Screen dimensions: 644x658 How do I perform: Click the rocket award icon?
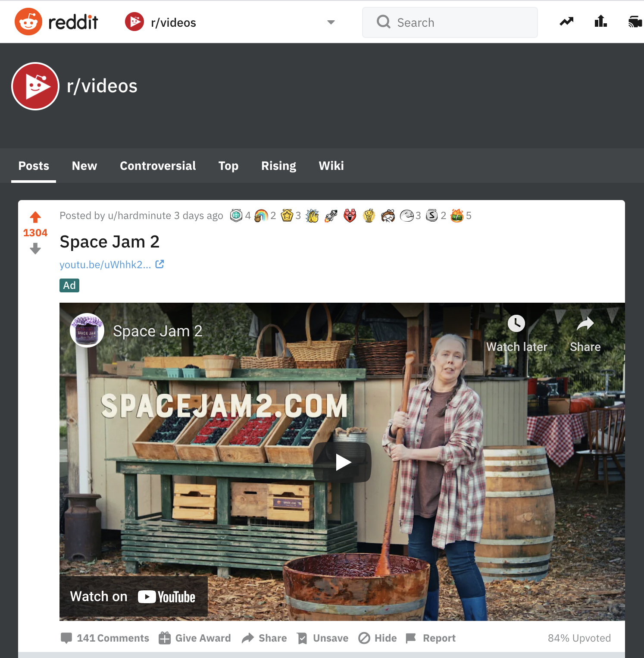point(331,215)
